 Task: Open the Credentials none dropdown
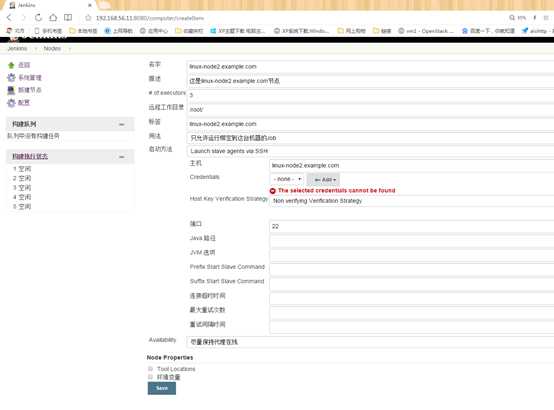coord(287,179)
